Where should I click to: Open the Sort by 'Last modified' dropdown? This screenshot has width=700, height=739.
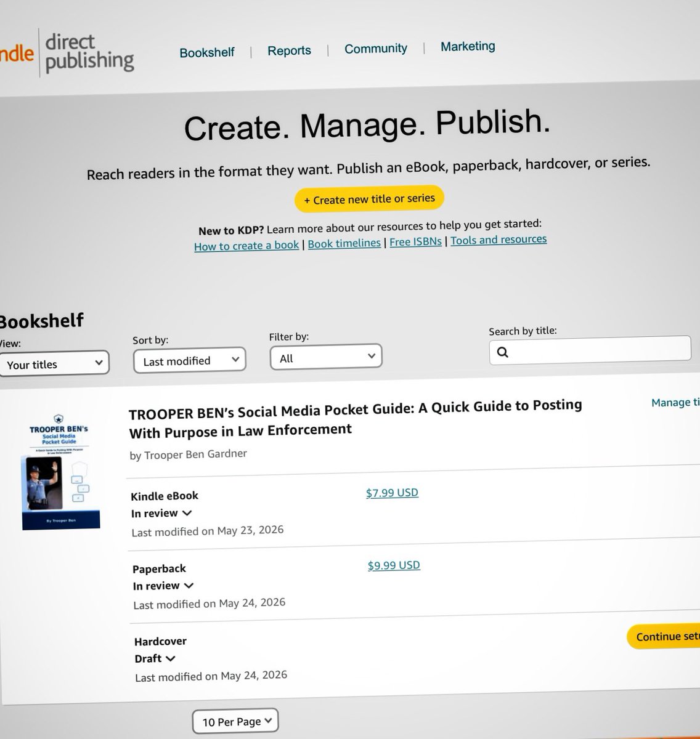click(x=190, y=360)
